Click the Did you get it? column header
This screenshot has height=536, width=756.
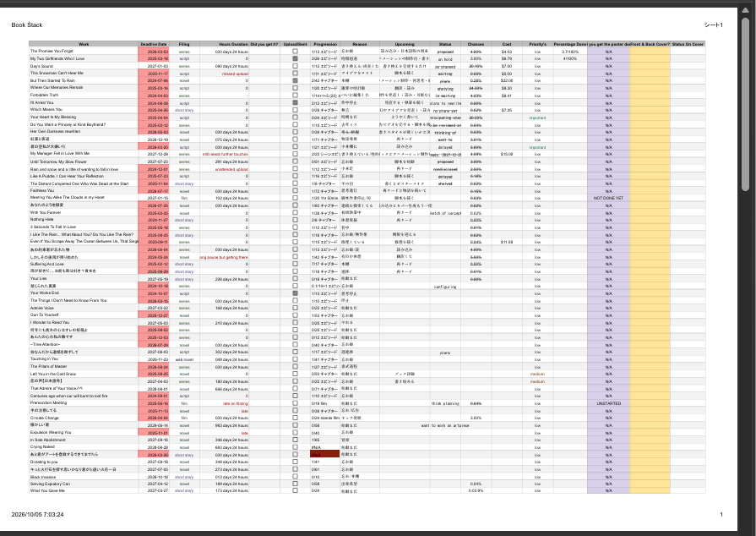(264, 44)
